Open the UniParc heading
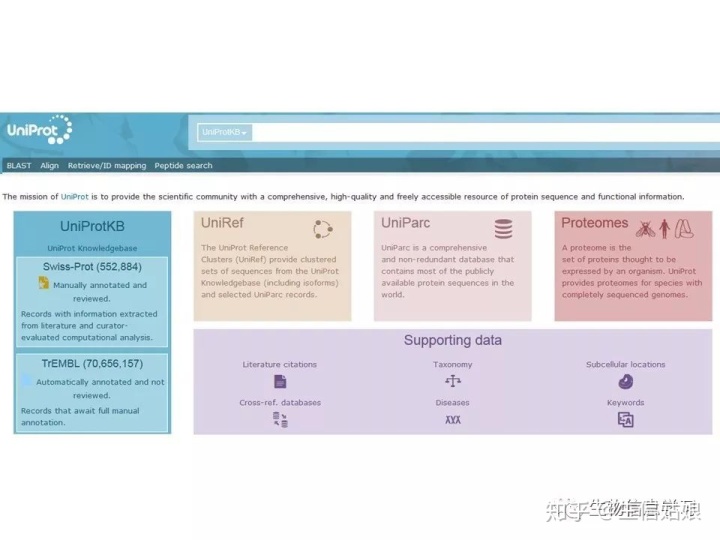This screenshot has height=540, width=720. [405, 223]
